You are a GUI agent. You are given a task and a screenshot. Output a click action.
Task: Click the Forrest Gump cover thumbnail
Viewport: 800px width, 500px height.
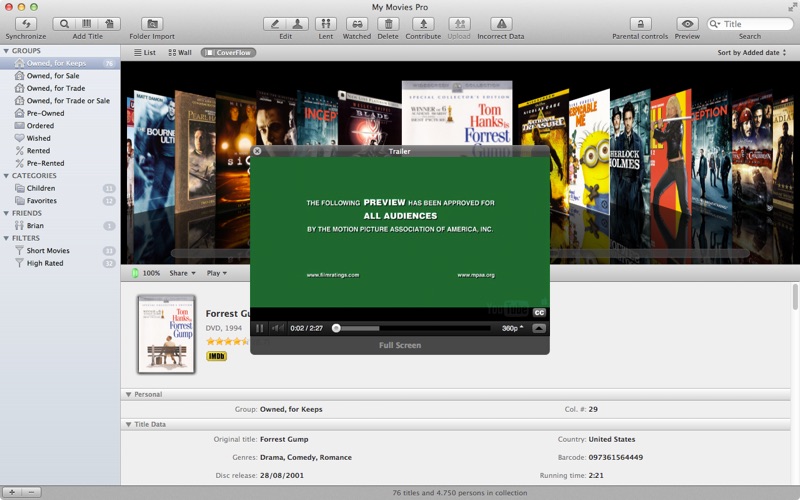coord(166,334)
